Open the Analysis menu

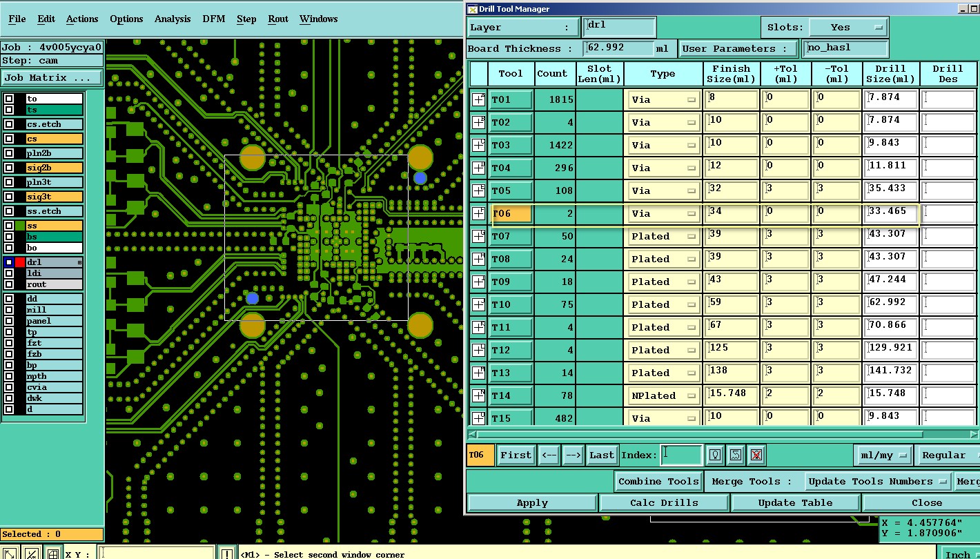173,19
